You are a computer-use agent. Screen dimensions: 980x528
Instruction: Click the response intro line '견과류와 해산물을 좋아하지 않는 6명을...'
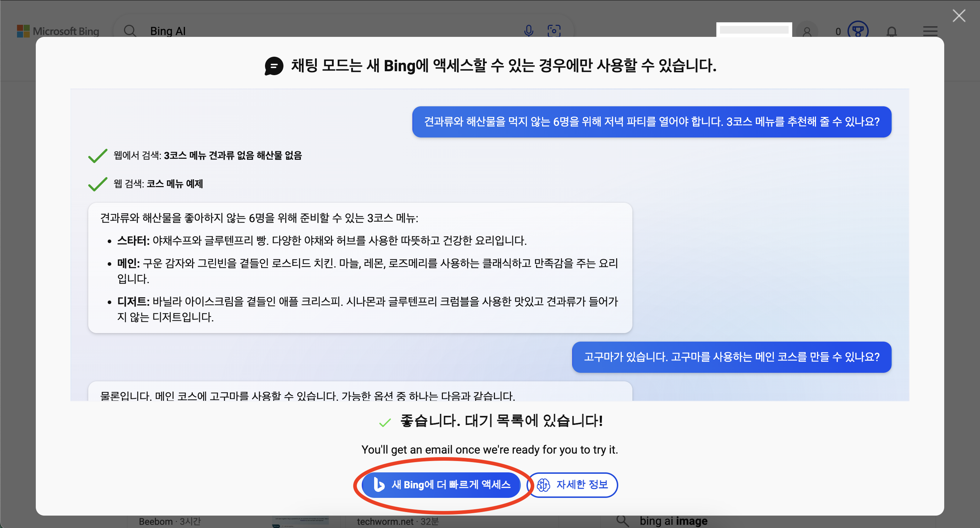point(259,218)
